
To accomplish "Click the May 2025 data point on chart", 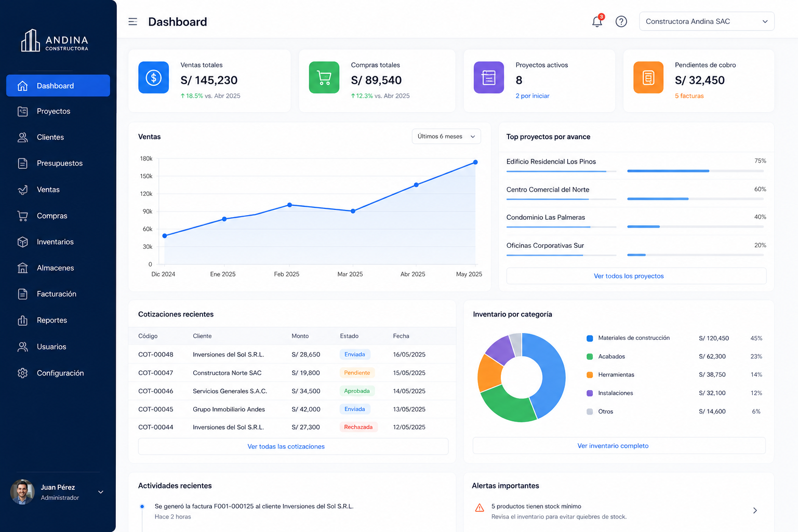I will (475, 162).
